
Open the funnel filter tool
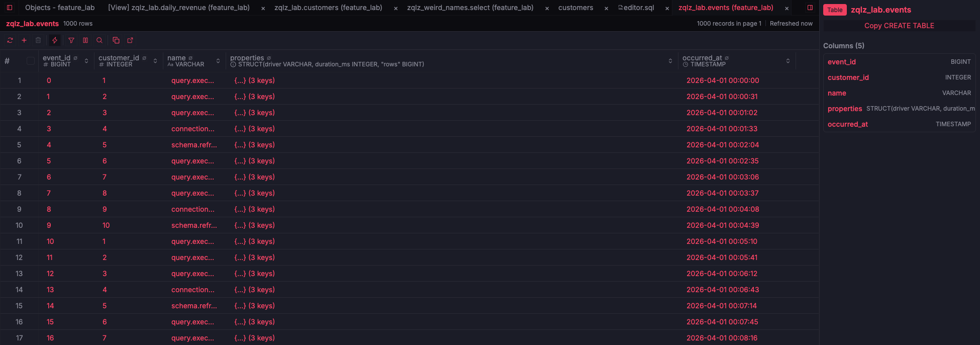click(x=71, y=40)
